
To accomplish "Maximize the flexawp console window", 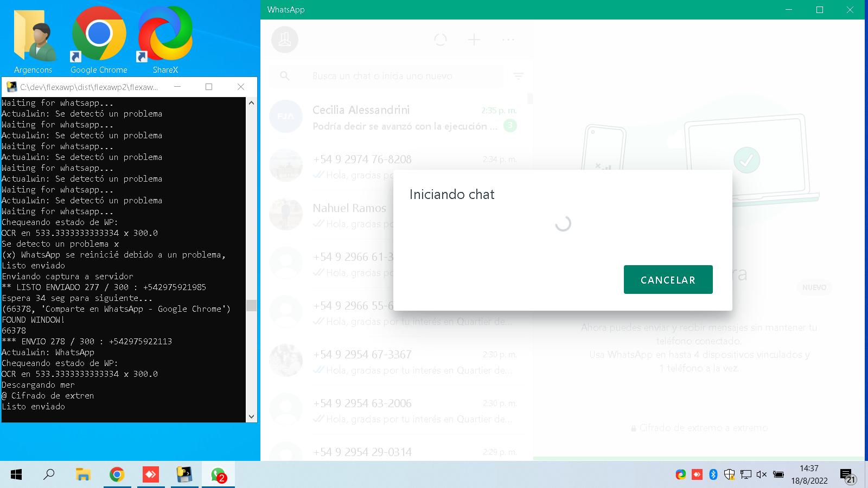I will (209, 87).
